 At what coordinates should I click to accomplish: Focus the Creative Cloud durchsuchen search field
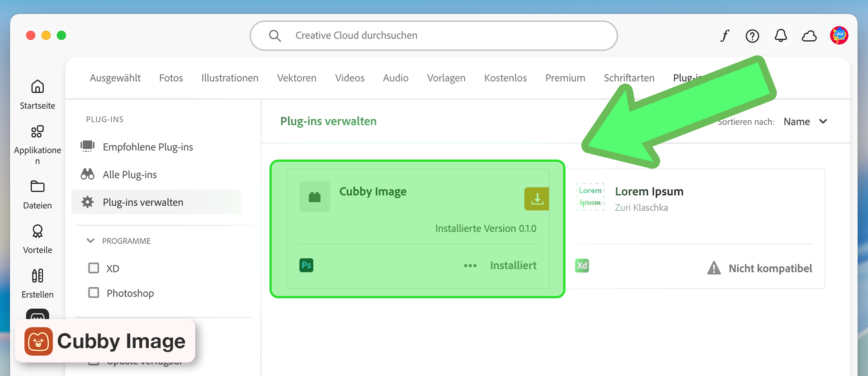tap(434, 36)
